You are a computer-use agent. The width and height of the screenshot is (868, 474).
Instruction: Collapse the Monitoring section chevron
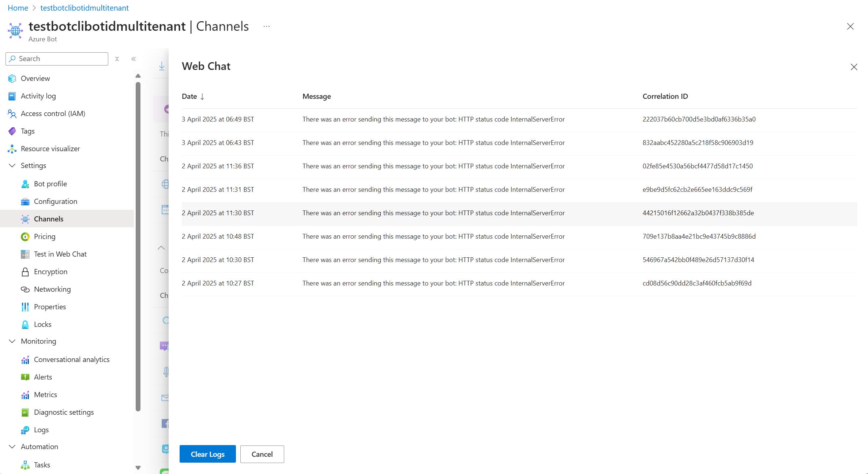coord(12,341)
